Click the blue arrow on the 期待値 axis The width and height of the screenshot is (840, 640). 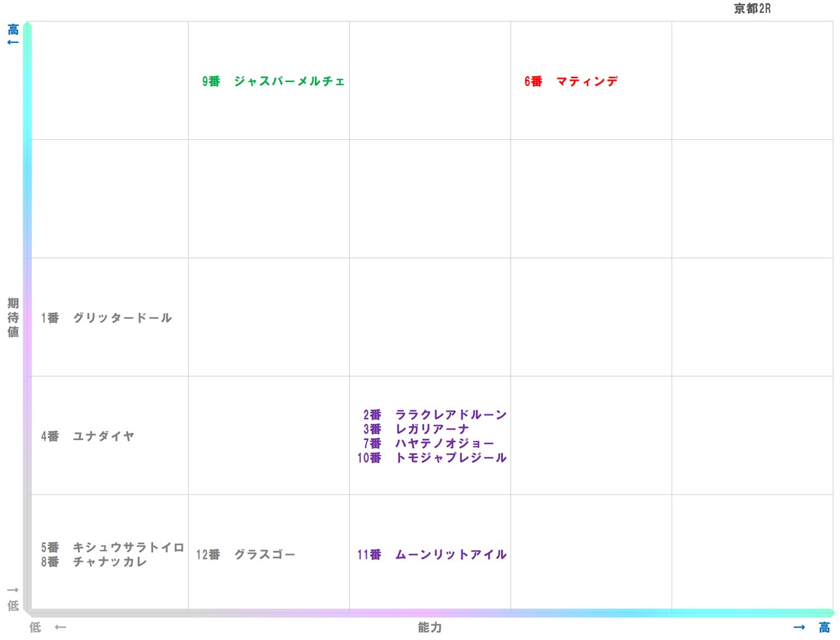tap(12, 42)
